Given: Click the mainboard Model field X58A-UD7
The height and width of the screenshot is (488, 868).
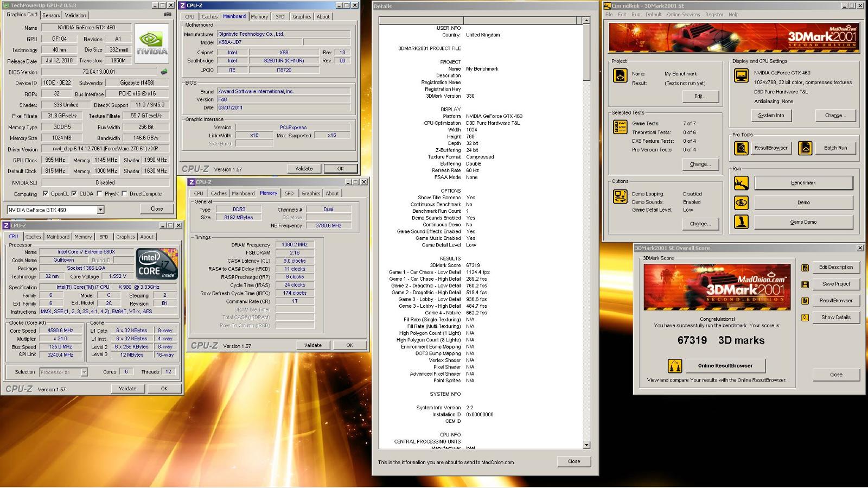Looking at the screenshot, I should (x=259, y=42).
